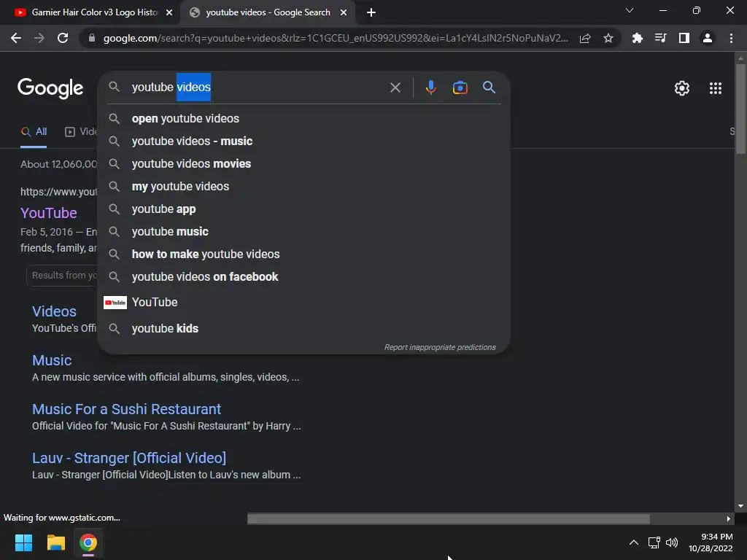Open File Explorer from taskbar

click(55, 542)
